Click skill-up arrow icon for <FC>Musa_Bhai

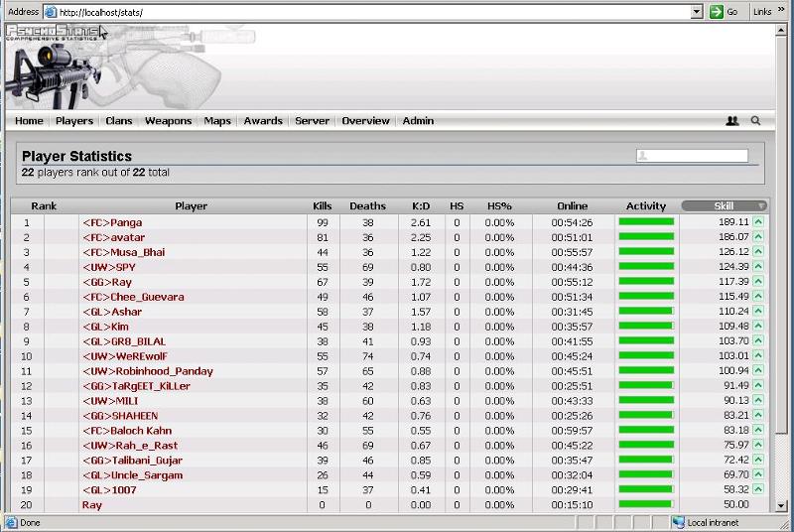(758, 251)
